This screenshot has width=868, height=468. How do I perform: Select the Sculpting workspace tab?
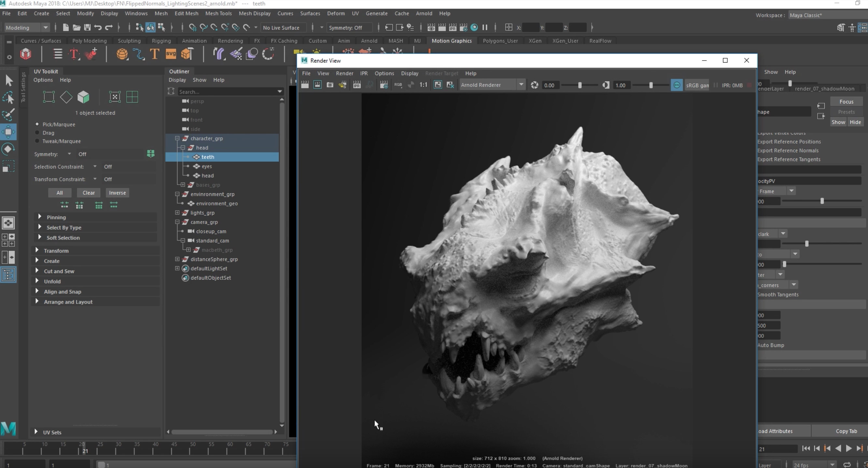click(x=129, y=40)
